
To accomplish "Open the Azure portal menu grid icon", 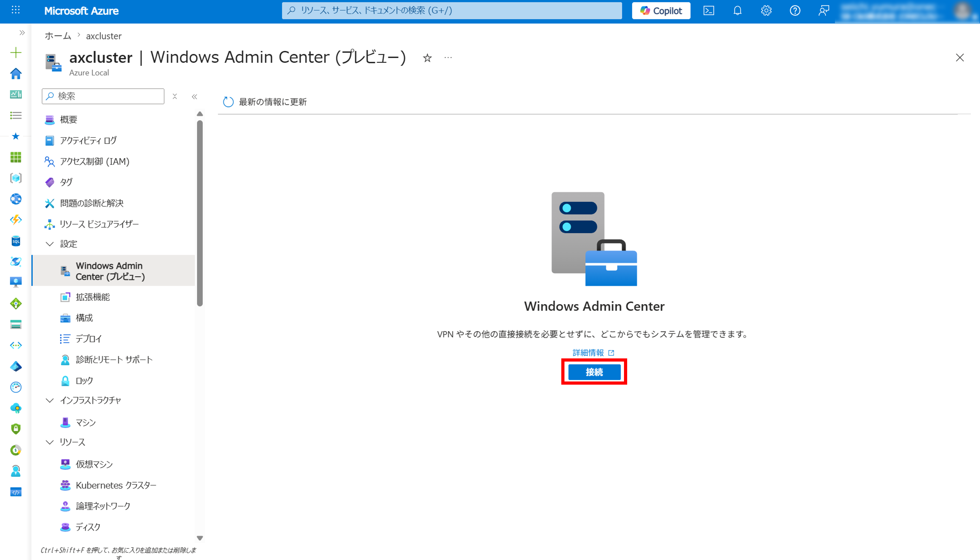I will click(15, 10).
